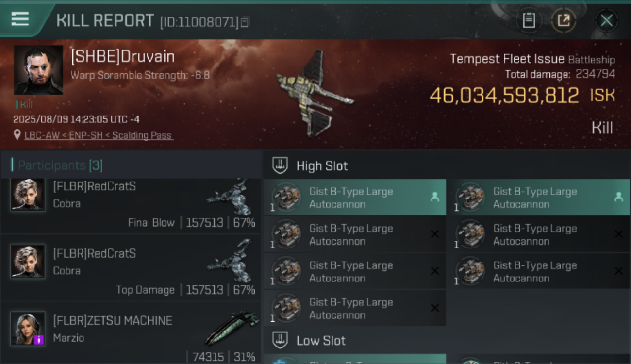631x364 pixels.
Task: Click the High Slot section icon
Action: coord(280,165)
